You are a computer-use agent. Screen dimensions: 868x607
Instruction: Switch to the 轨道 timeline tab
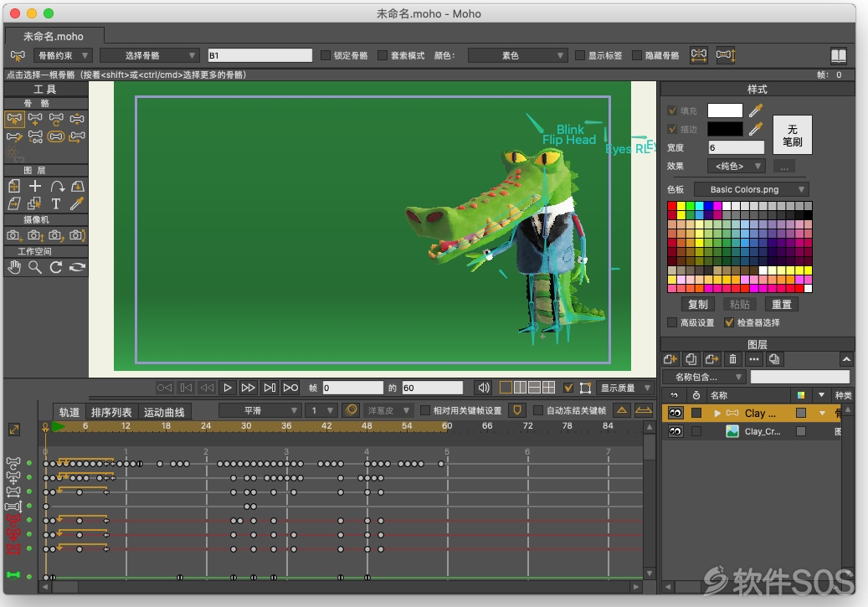[x=69, y=412]
